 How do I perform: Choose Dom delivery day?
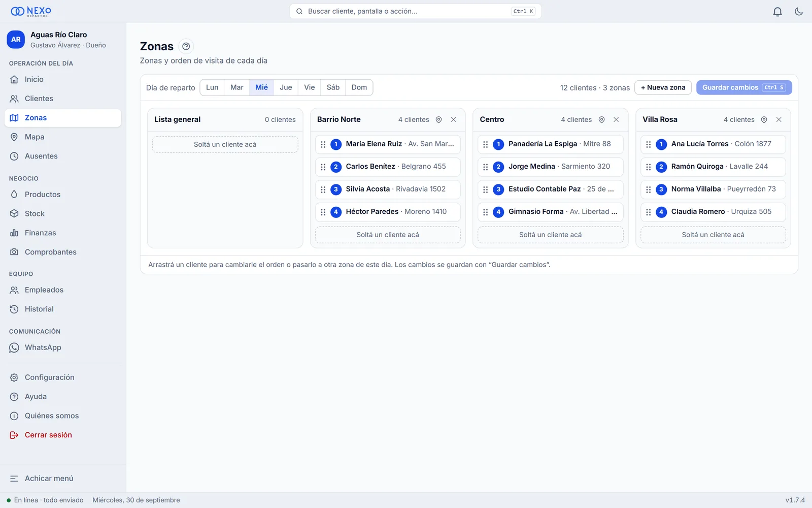359,87
